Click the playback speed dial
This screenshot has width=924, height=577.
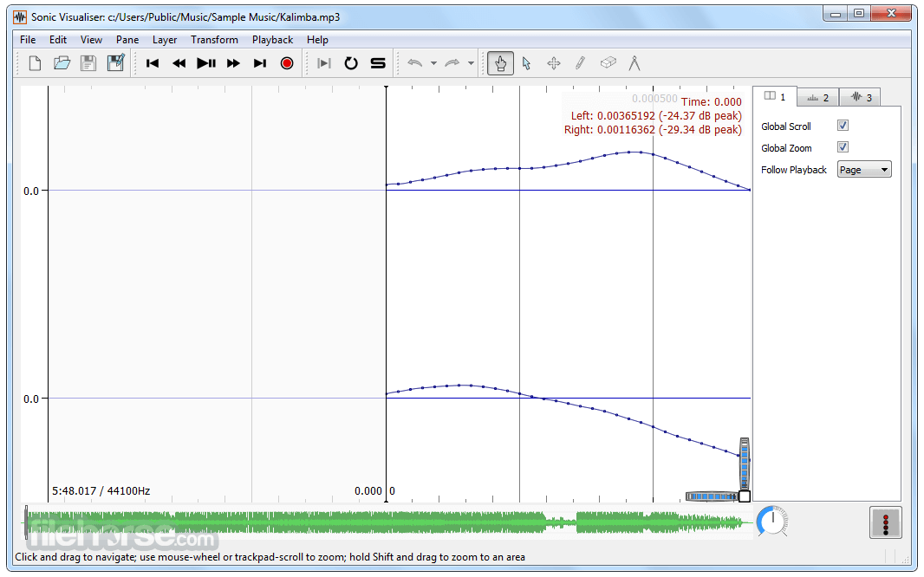point(772,522)
